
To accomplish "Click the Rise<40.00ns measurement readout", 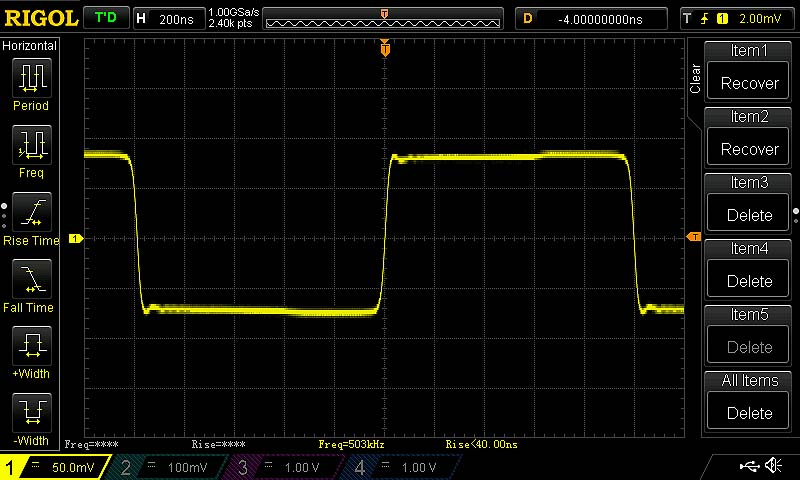I will coord(481,444).
